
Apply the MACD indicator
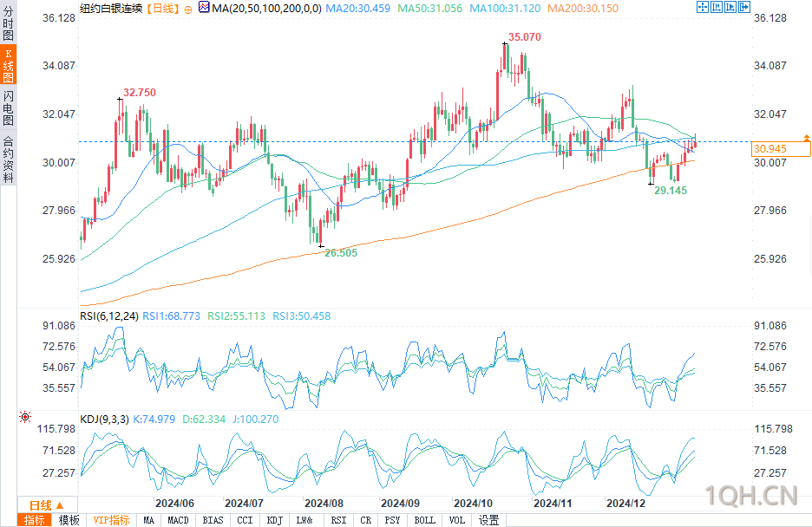(x=178, y=520)
